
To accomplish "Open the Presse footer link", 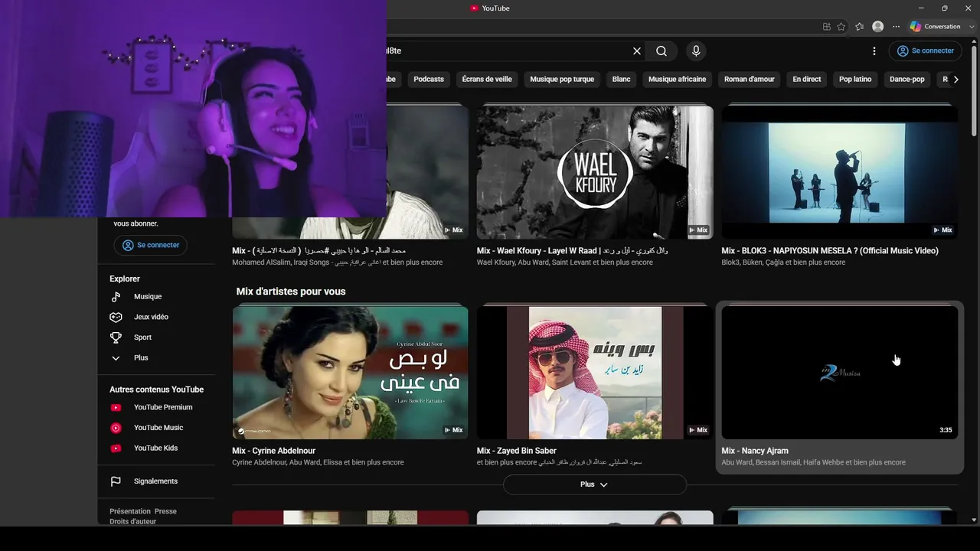I will [x=165, y=511].
